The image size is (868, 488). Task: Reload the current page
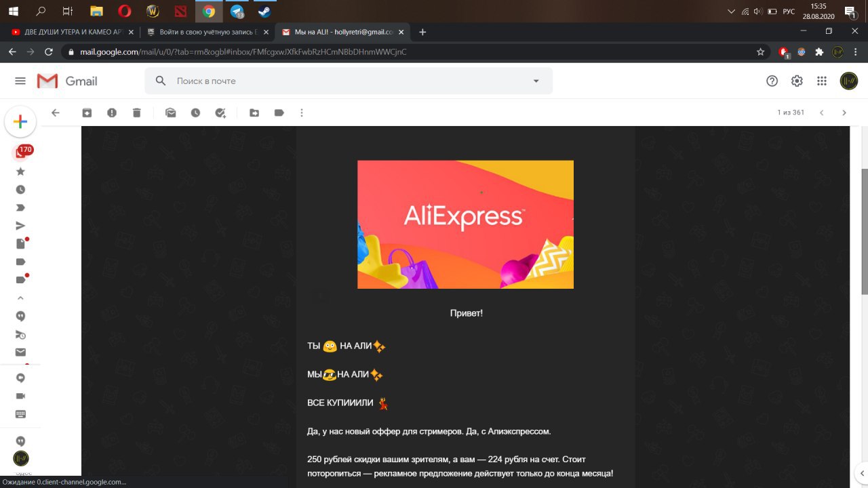point(48,52)
